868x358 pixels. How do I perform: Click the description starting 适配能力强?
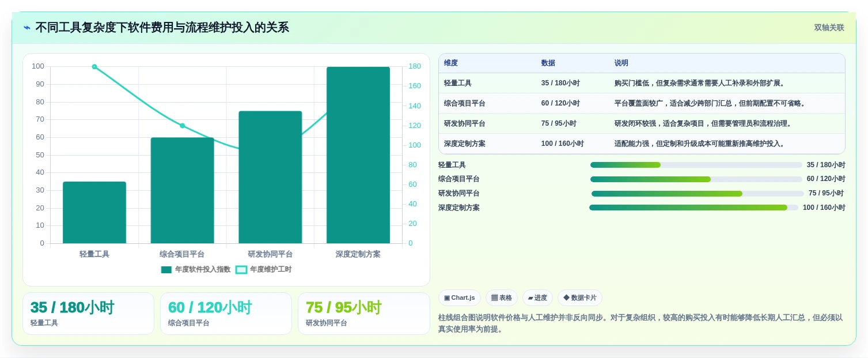[x=700, y=144]
